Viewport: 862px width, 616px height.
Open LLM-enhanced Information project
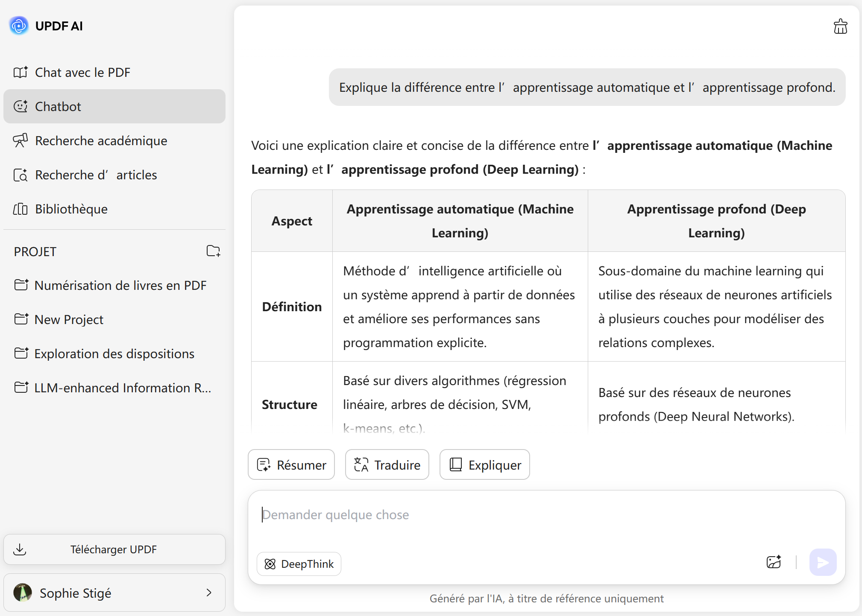(123, 388)
